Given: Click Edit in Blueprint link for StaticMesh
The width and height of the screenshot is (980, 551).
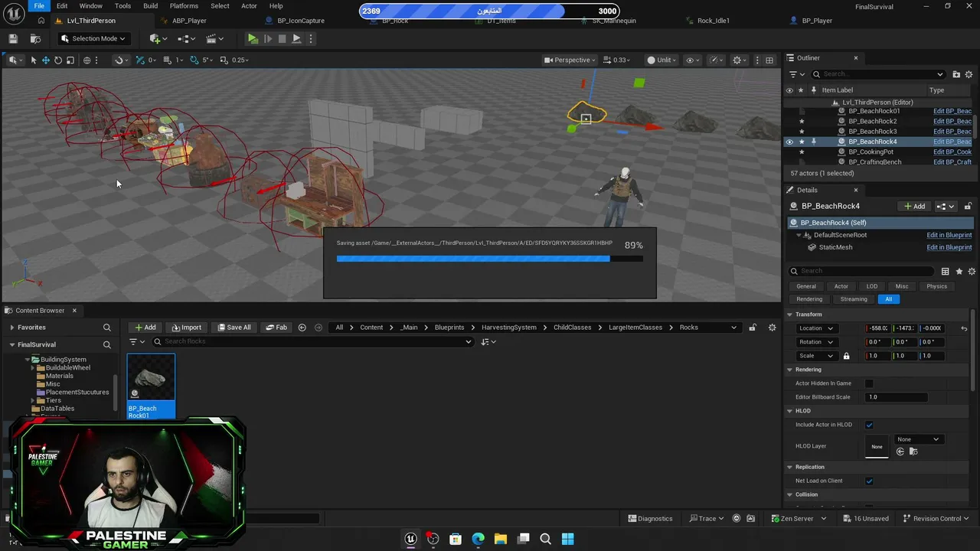Looking at the screenshot, I should tap(949, 247).
